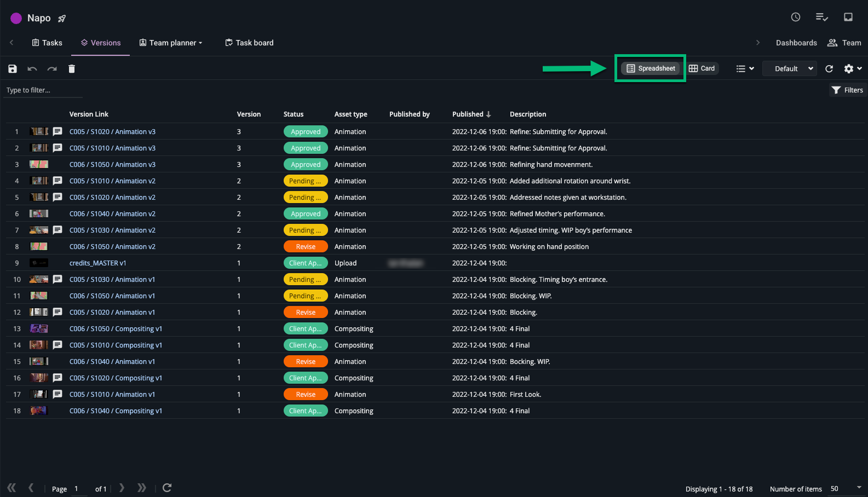Viewport: 868px width, 497px height.
Task: Refresh the versions list in toolbar
Action: pos(829,68)
